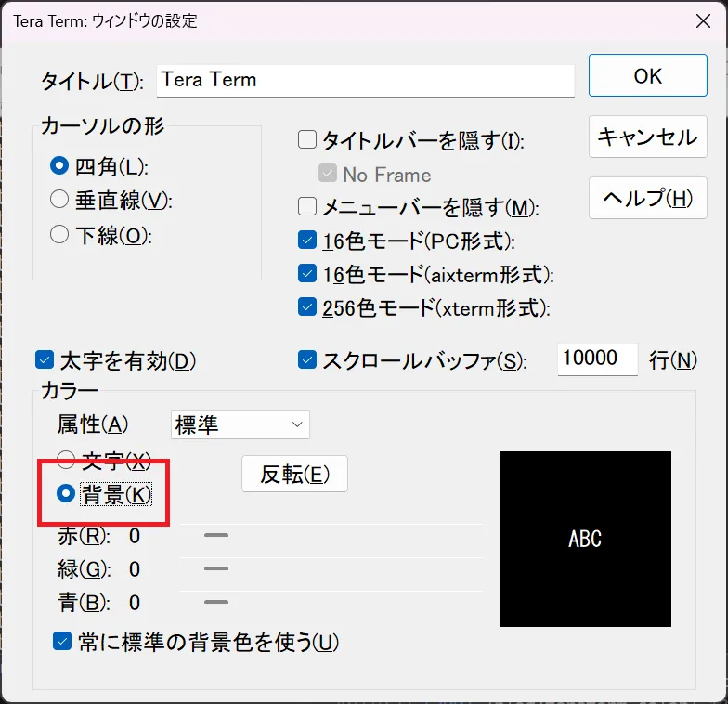Select the 背景(K) radio button

click(65, 493)
